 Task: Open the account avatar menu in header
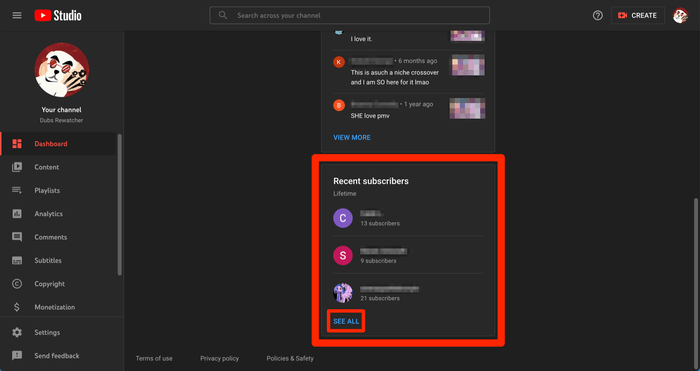click(680, 15)
